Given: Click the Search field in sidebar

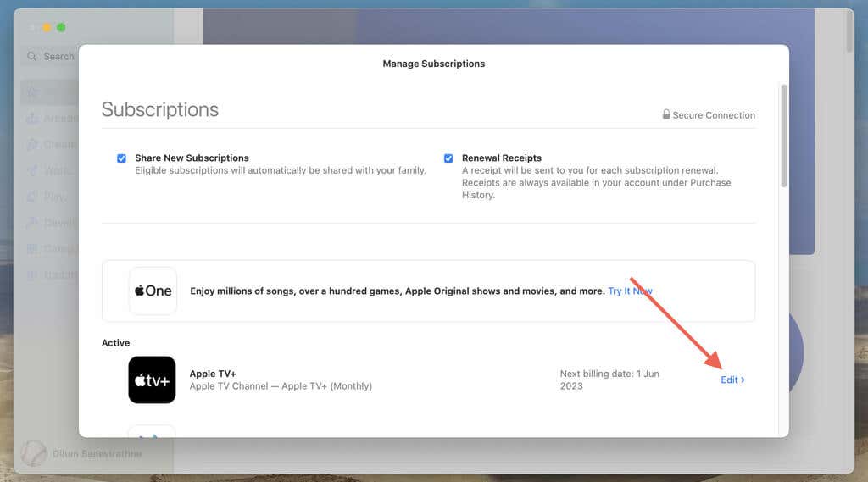Looking at the screenshot, I should pyautogui.click(x=50, y=57).
